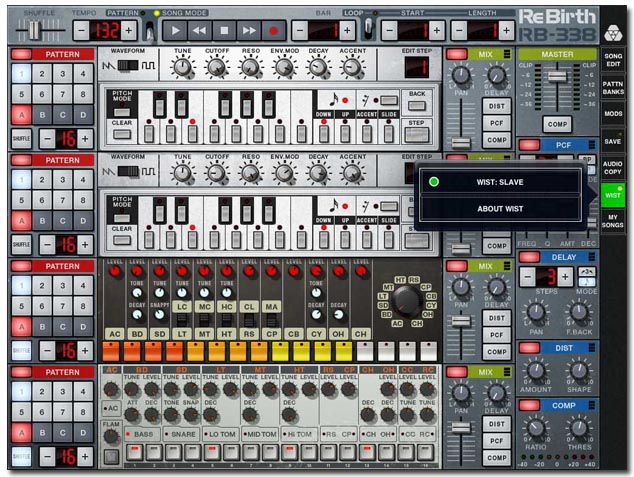Open the Mods sidebar panel

pyautogui.click(x=613, y=114)
